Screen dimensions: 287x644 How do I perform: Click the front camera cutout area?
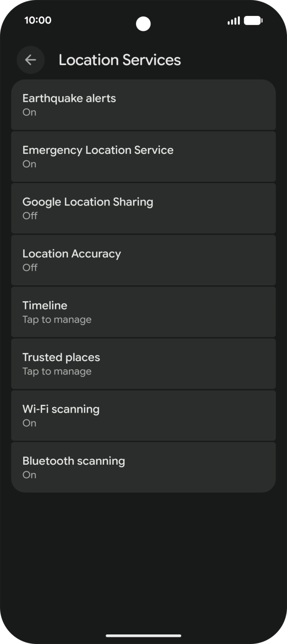tap(143, 24)
